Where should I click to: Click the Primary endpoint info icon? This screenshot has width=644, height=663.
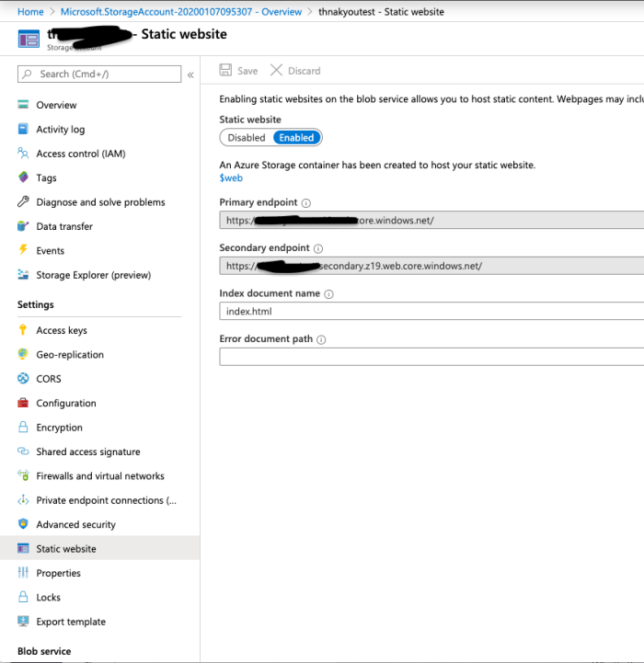coord(306,203)
